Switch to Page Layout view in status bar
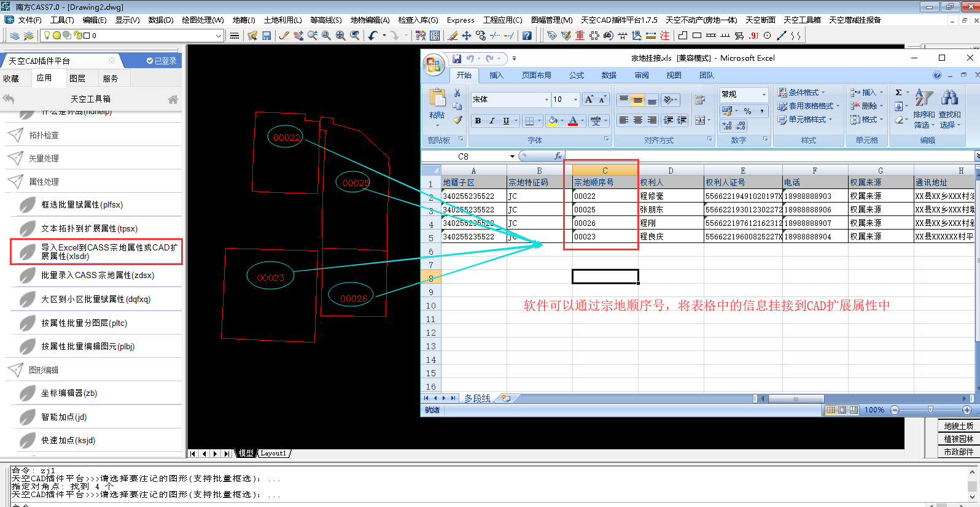980x507 pixels. 842,410
